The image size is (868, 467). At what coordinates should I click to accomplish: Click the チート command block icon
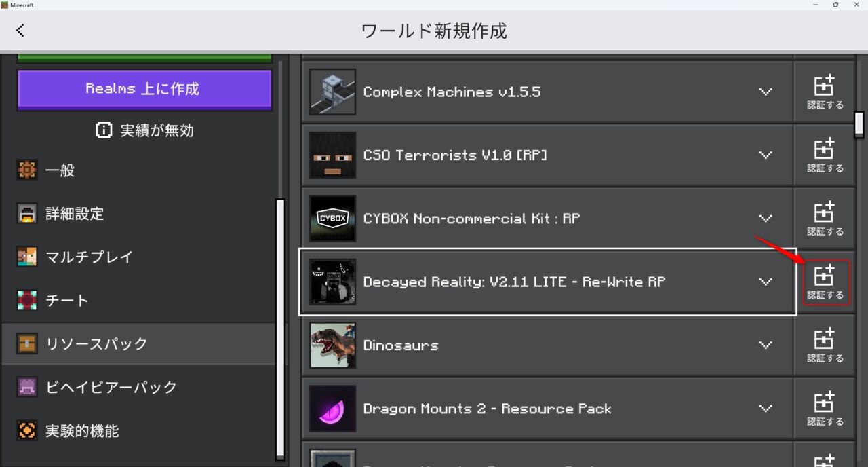[x=27, y=301]
